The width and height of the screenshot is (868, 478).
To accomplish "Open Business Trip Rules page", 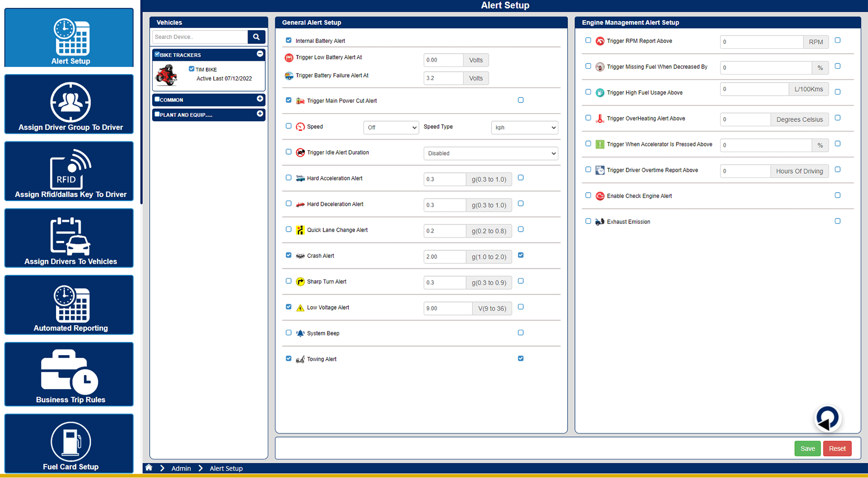I will (69, 374).
